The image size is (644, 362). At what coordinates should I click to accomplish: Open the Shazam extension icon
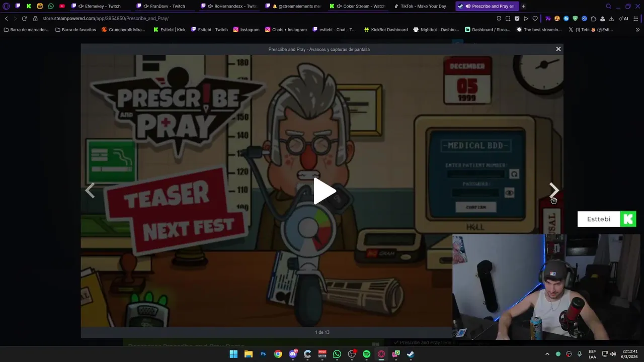pos(566,19)
